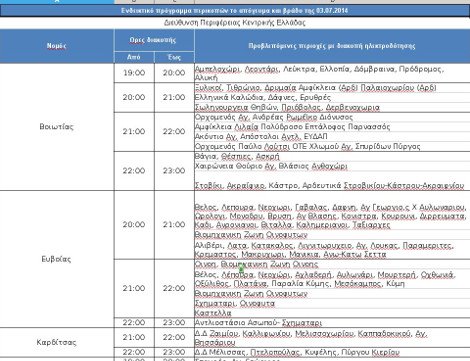This screenshot has width=470, height=361.
Task: Click the Καστέλλα cell
Action: coord(332,313)
